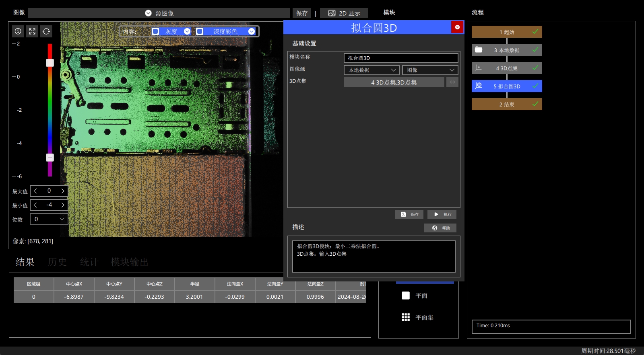Click the 执行 run button

pos(442,214)
